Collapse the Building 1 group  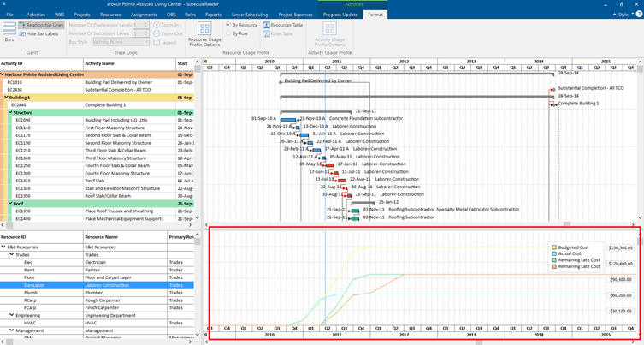(6, 98)
